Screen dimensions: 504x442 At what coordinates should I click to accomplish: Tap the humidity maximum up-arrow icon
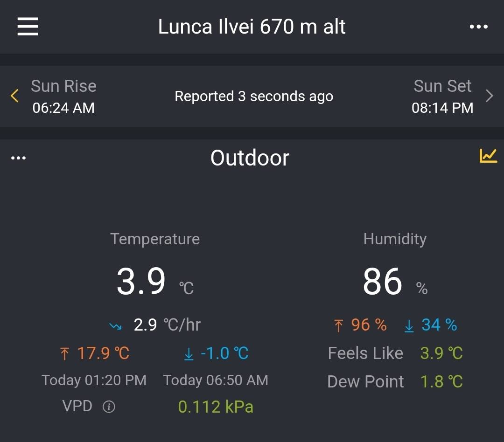coord(339,325)
